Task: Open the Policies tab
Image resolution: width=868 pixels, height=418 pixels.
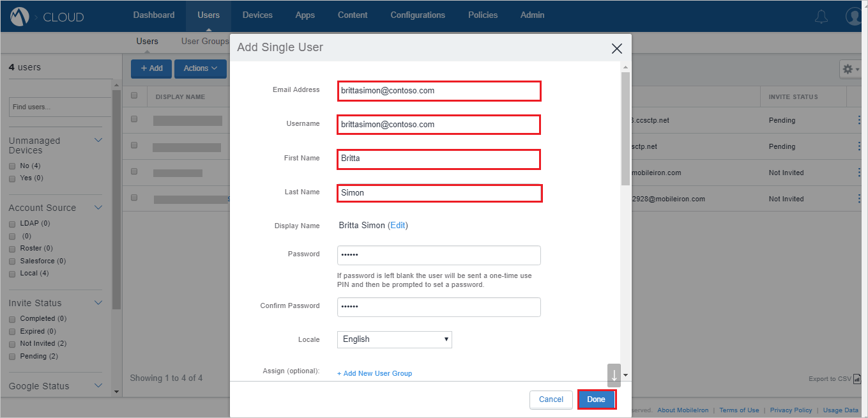Action: coord(483,15)
